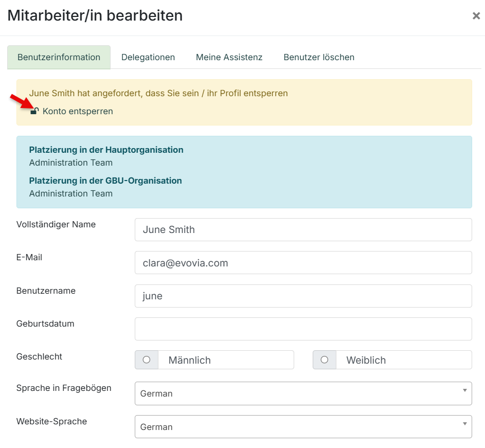
Task: Open the Website-Sprache dropdown
Action: tap(303, 426)
